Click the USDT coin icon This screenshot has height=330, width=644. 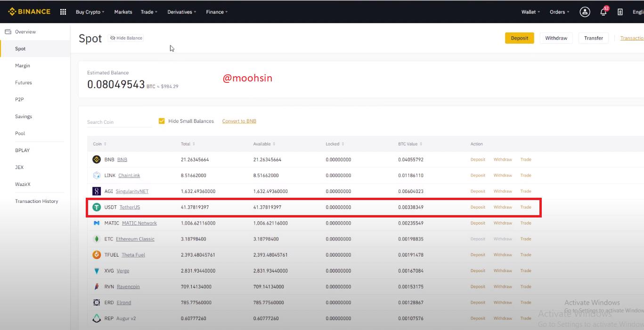97,207
